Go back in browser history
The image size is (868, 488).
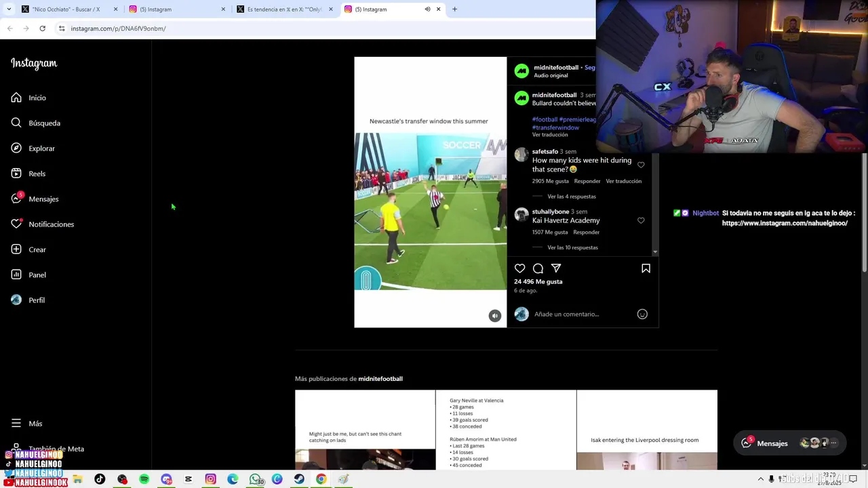tap(9, 28)
